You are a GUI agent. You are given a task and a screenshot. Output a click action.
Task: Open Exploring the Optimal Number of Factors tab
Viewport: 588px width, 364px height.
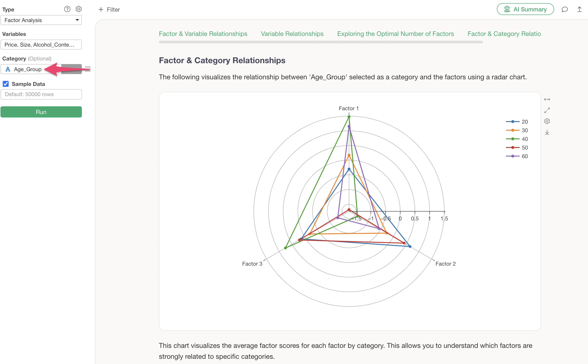point(395,34)
